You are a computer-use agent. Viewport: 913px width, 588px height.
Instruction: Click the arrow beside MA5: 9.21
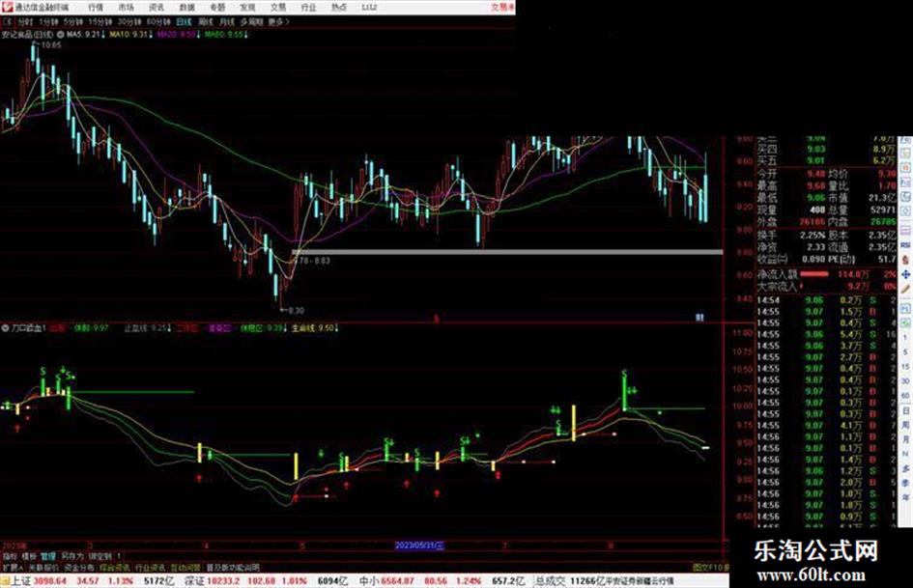[x=103, y=35]
